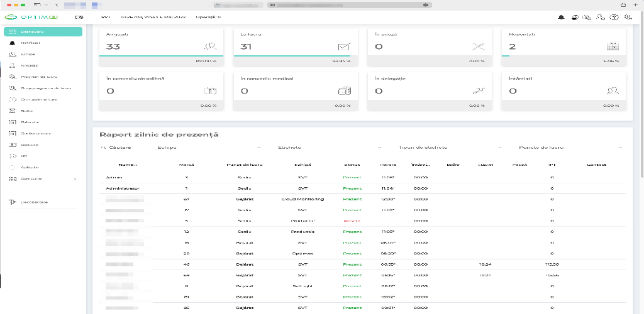Click the browser back arrow
Screen dimensions: 644x314
pyautogui.click(x=56, y=5)
